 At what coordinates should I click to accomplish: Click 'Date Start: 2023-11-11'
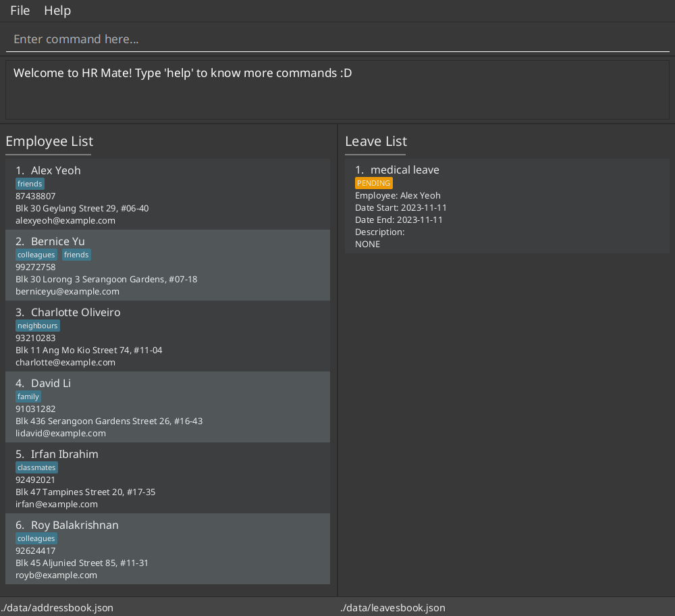click(401, 207)
